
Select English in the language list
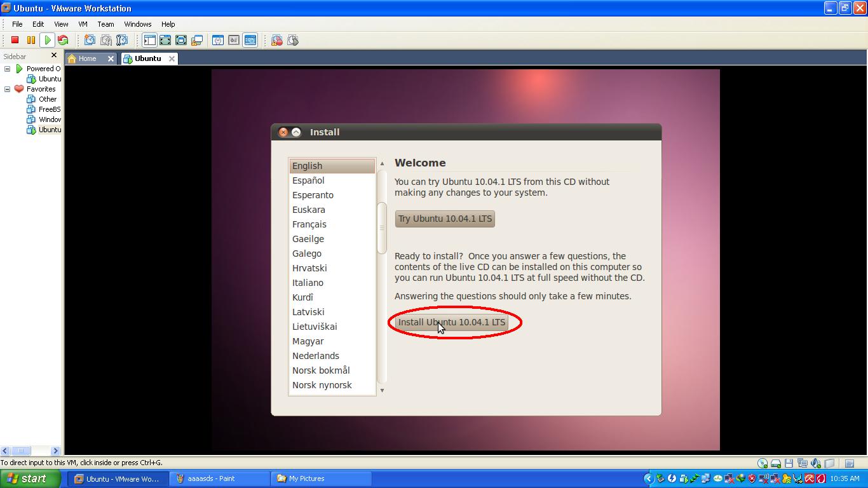[x=332, y=166]
